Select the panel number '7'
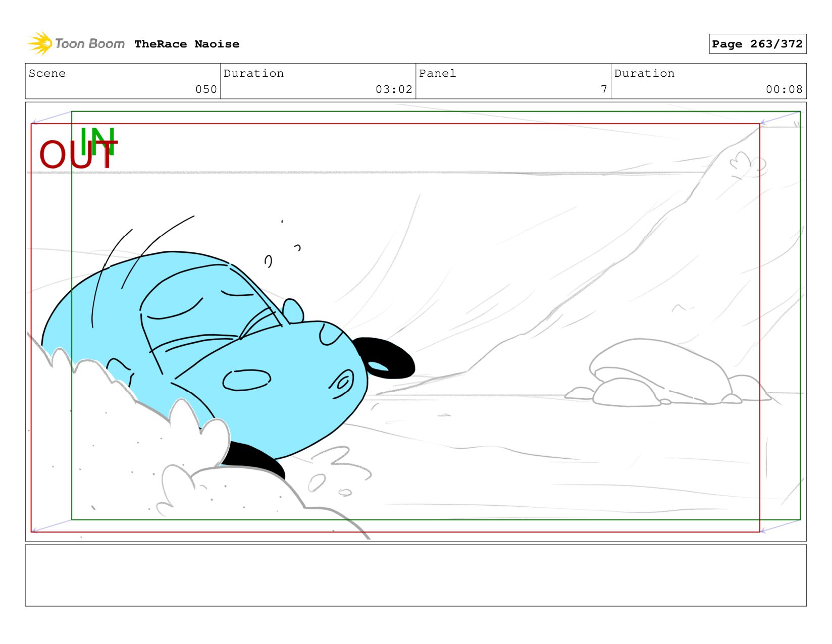 [604, 89]
